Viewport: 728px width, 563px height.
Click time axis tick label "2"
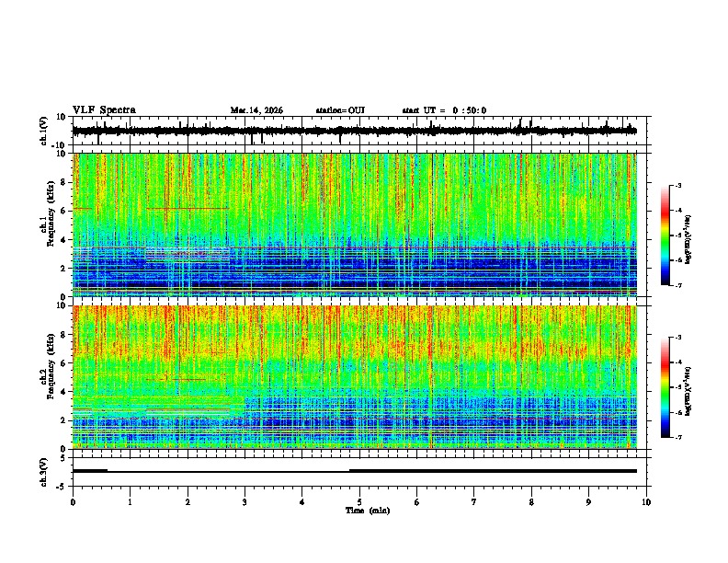pos(188,502)
